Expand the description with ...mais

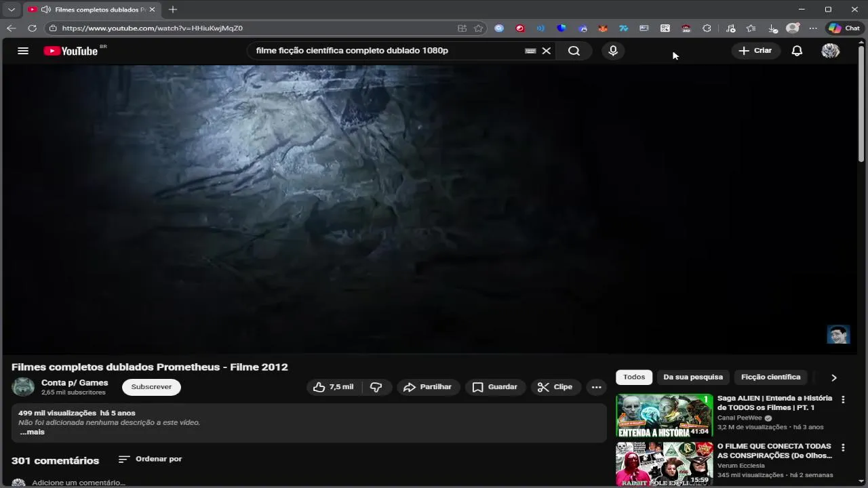click(32, 432)
